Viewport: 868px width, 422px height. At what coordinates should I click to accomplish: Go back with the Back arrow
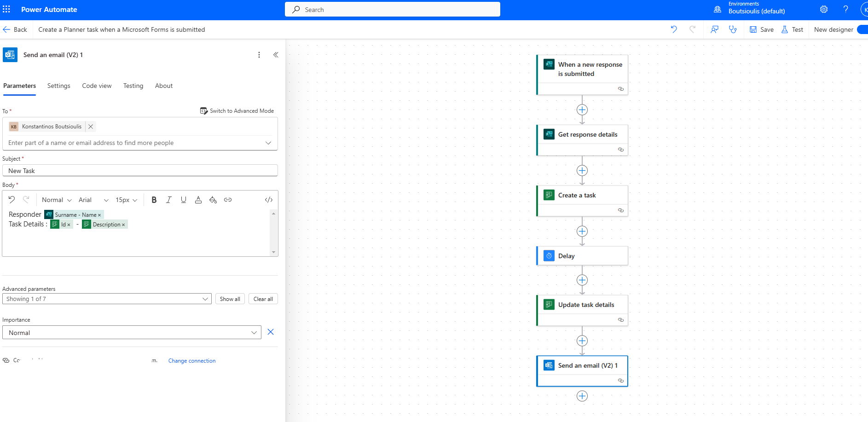point(15,29)
